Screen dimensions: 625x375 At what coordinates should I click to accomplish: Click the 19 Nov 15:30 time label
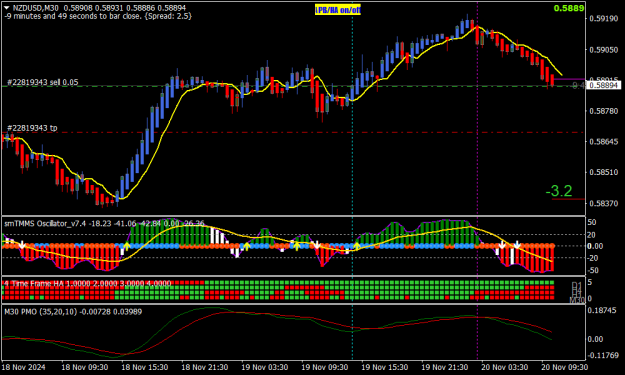pyautogui.click(x=385, y=367)
